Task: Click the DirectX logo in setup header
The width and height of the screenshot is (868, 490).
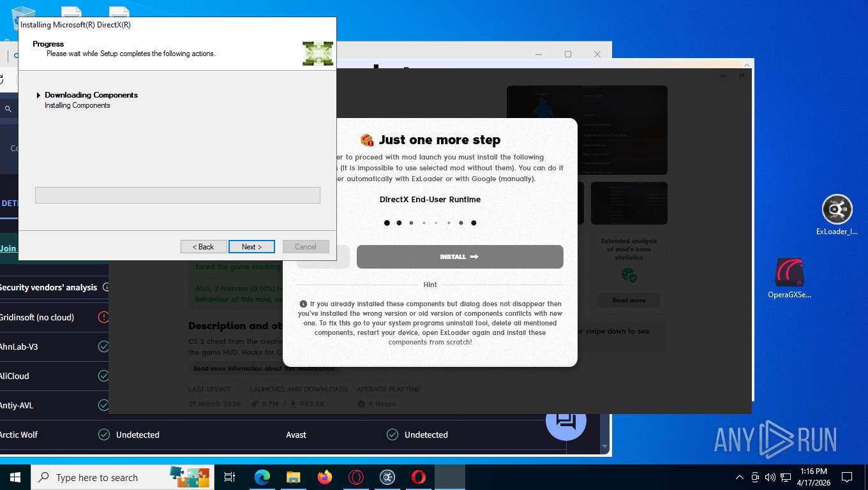Action: tap(318, 54)
